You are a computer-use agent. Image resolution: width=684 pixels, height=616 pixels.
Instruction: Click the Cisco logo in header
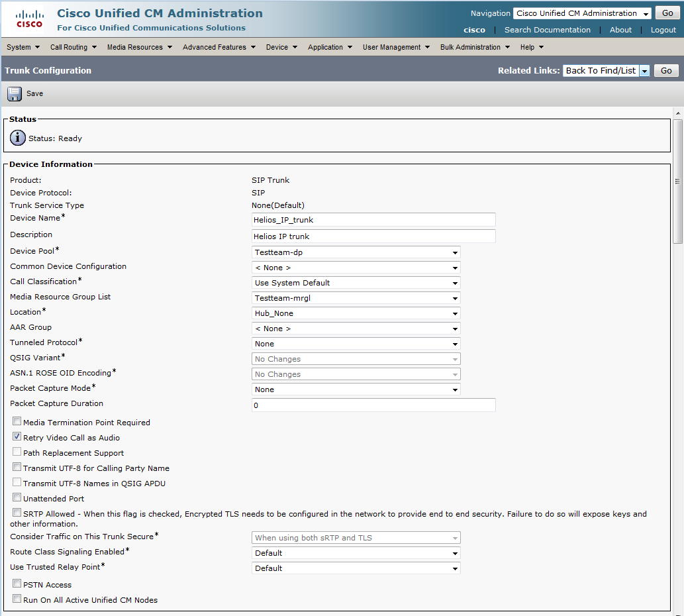(29, 19)
